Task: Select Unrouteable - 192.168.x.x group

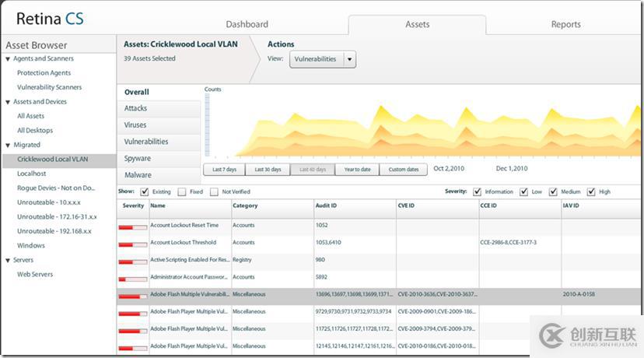Action: click(54, 231)
